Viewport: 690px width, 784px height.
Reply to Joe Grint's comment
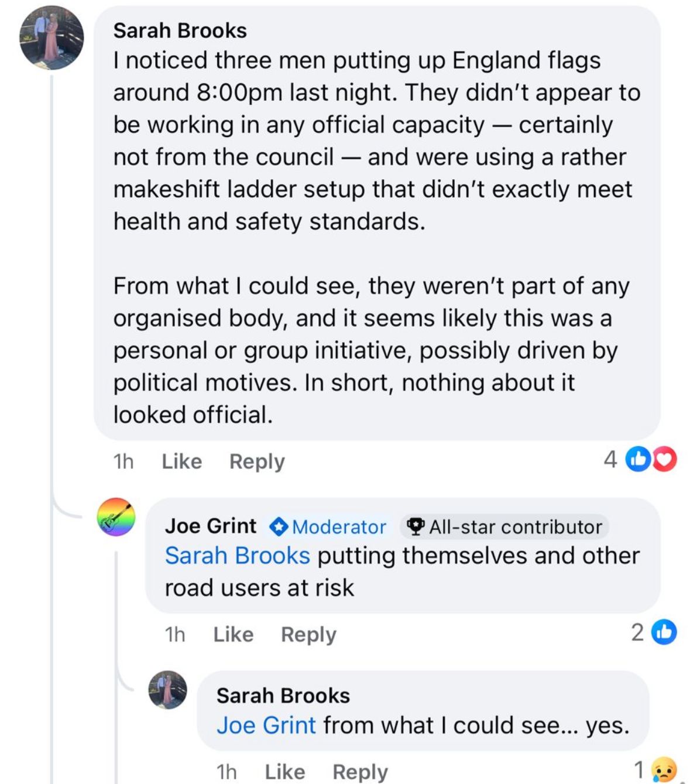tap(308, 634)
